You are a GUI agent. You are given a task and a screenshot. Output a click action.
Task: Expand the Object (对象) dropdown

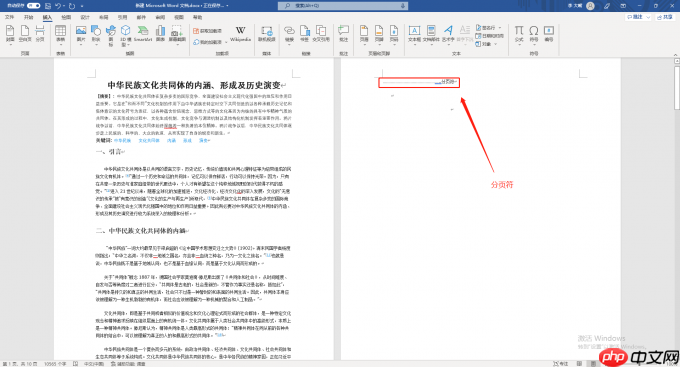tap(495, 44)
